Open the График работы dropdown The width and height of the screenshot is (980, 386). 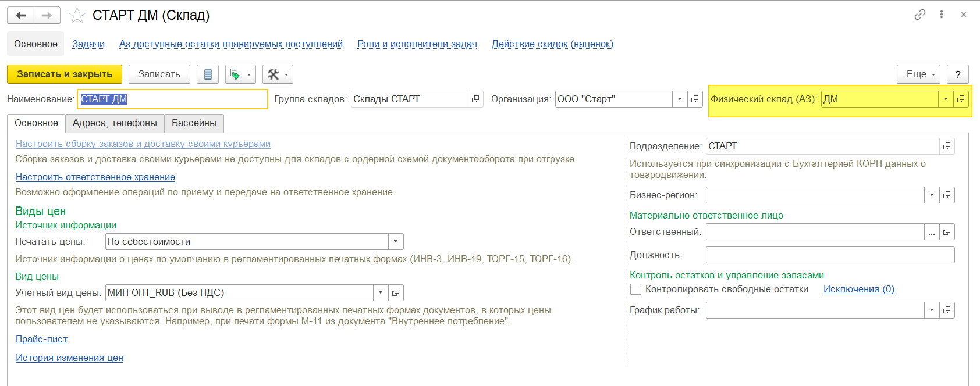pyautogui.click(x=932, y=310)
